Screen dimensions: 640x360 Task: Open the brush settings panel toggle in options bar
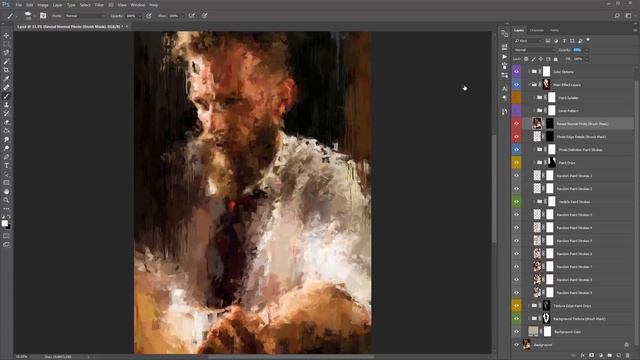pyautogui.click(x=43, y=16)
